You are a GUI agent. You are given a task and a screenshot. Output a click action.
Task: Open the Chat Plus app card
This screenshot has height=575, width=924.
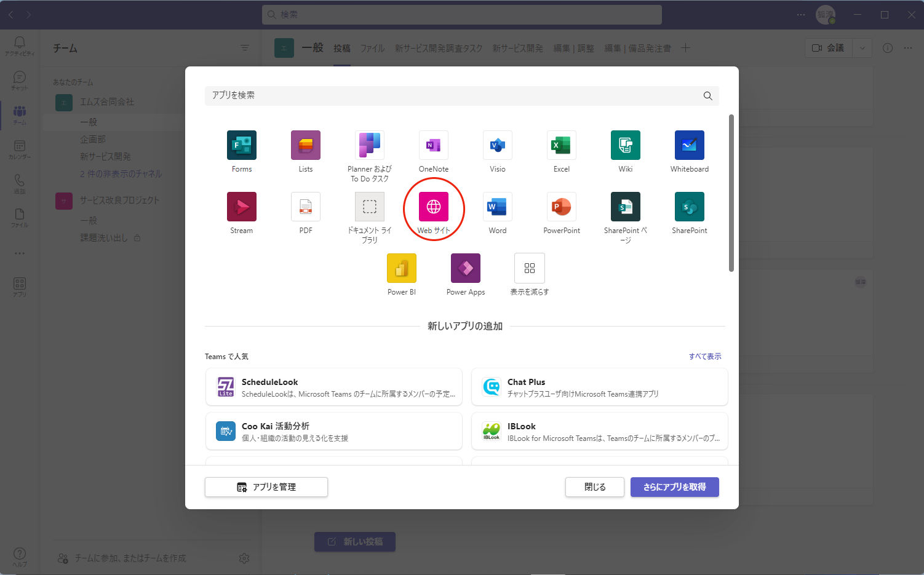coord(600,387)
